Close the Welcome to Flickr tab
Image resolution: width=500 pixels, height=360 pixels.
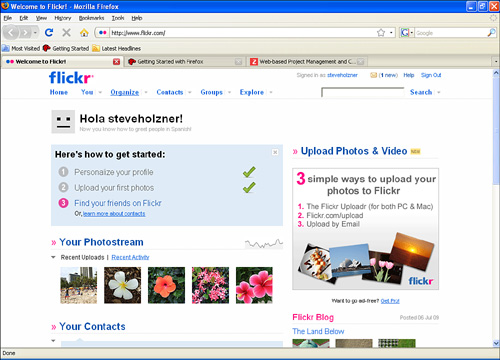(116, 62)
